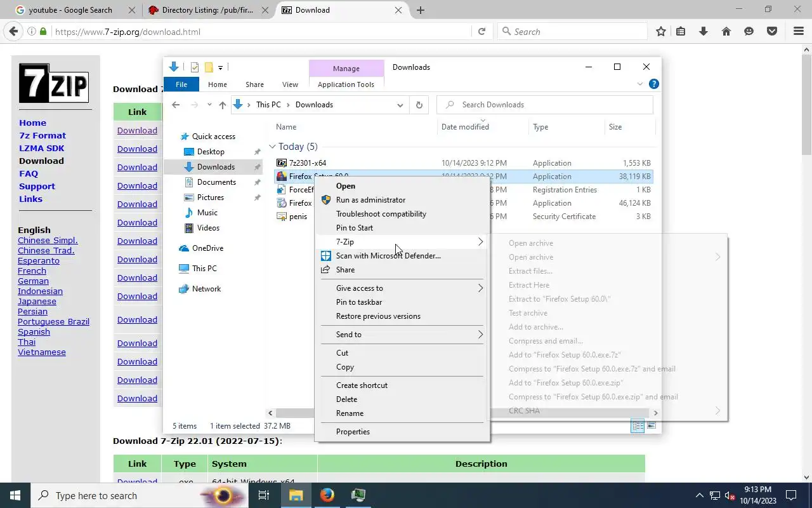Show hidden system tray icons
This screenshot has height=508, width=812.
pyautogui.click(x=700, y=495)
